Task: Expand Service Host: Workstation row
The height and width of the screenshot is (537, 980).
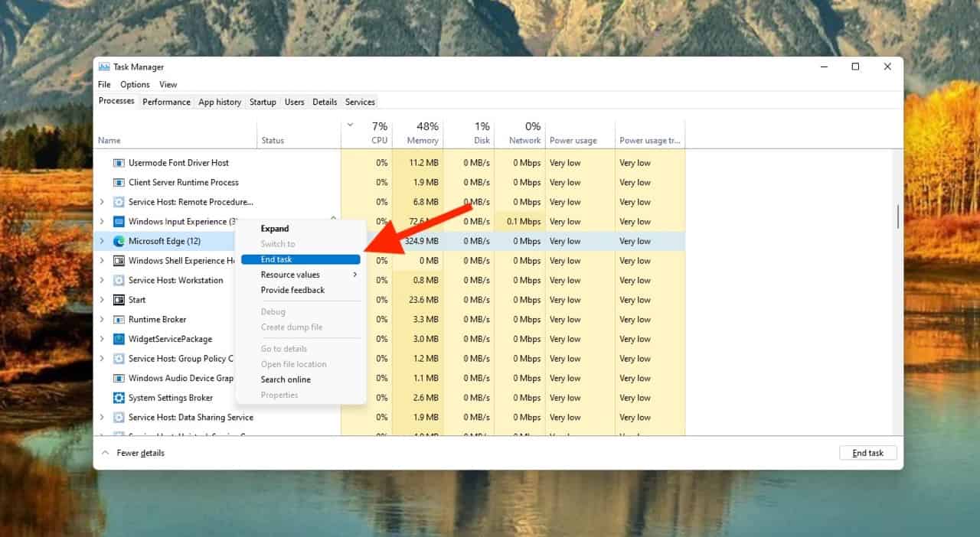Action: click(x=102, y=280)
